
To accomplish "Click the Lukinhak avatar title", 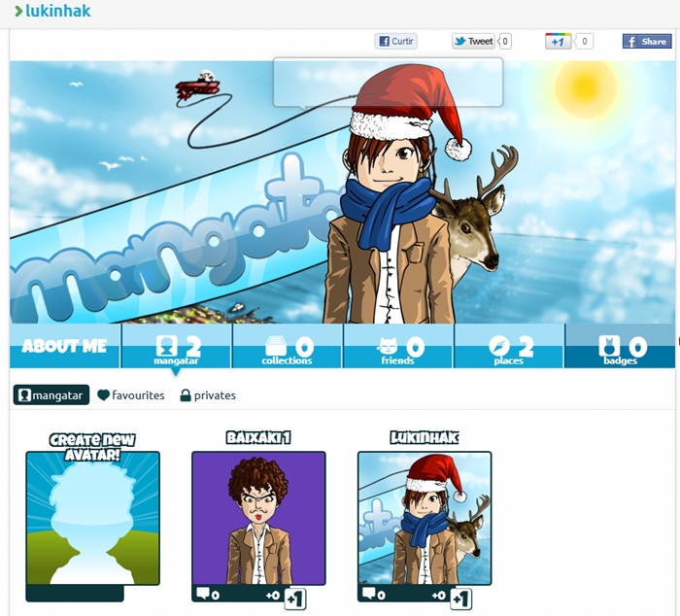I will click(x=425, y=437).
